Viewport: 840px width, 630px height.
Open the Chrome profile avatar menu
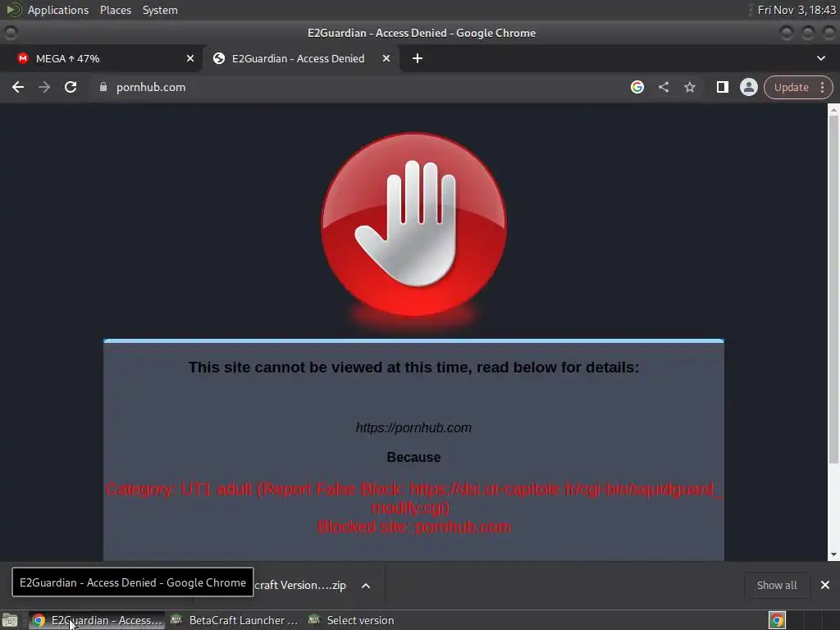pyautogui.click(x=748, y=87)
